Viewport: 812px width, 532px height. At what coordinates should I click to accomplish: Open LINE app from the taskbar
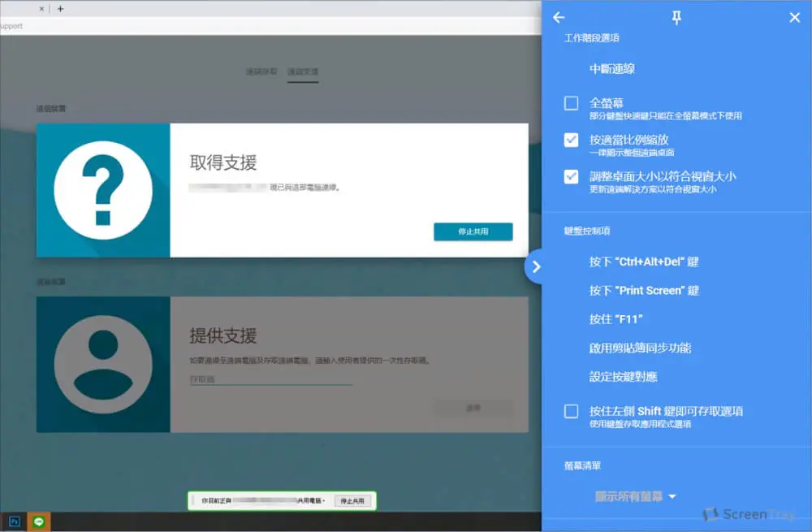click(39, 521)
